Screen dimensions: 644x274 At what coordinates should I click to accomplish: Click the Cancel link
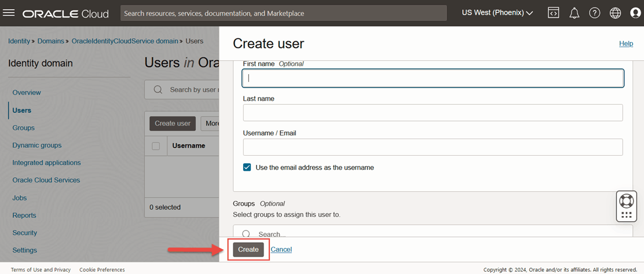pyautogui.click(x=281, y=249)
